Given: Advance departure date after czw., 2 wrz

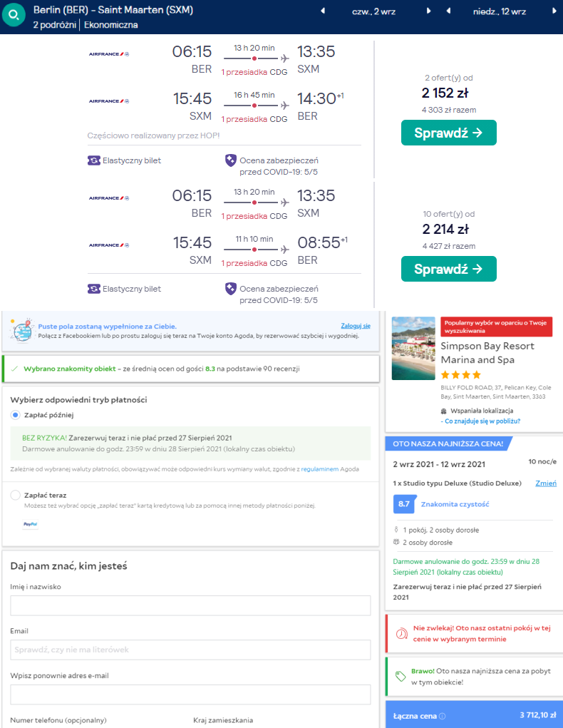Looking at the screenshot, I should pos(428,11).
